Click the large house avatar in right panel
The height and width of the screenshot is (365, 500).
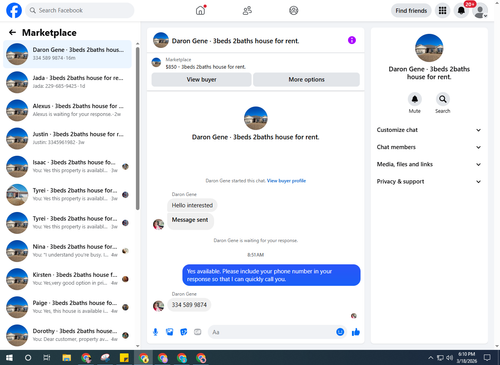(429, 48)
